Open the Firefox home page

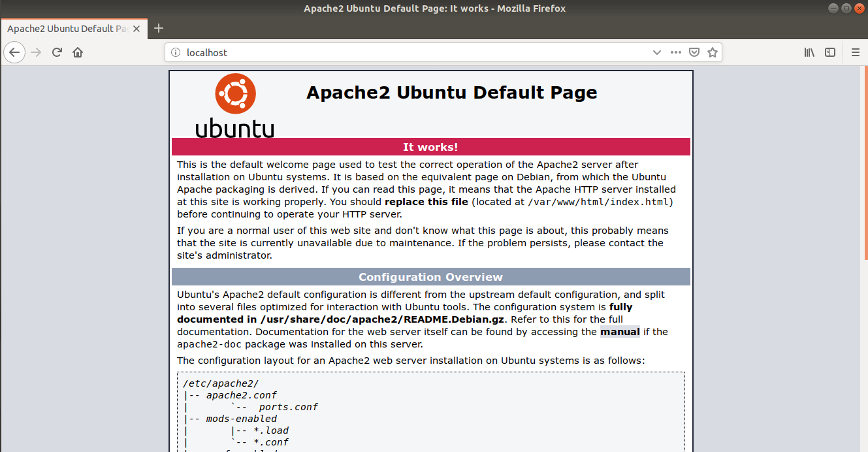click(x=78, y=52)
